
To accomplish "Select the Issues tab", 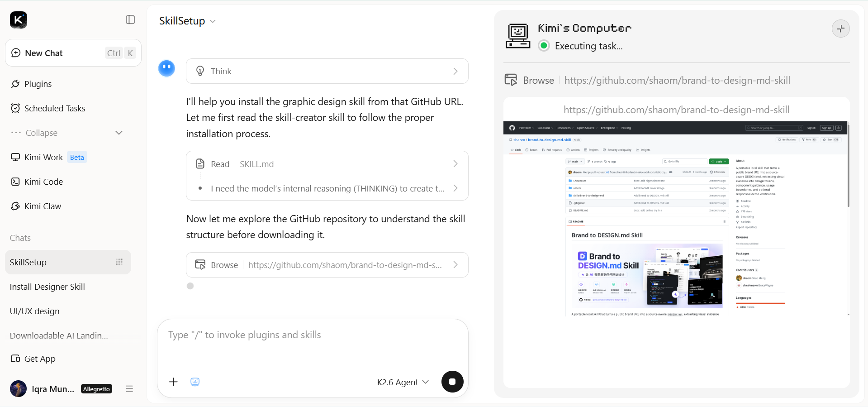I will [531, 150].
